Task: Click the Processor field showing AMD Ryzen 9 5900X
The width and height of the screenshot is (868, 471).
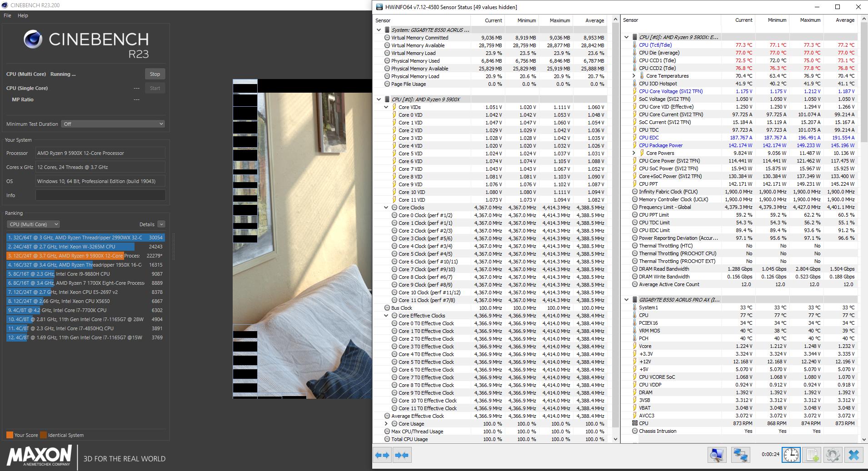Action: (x=100, y=153)
